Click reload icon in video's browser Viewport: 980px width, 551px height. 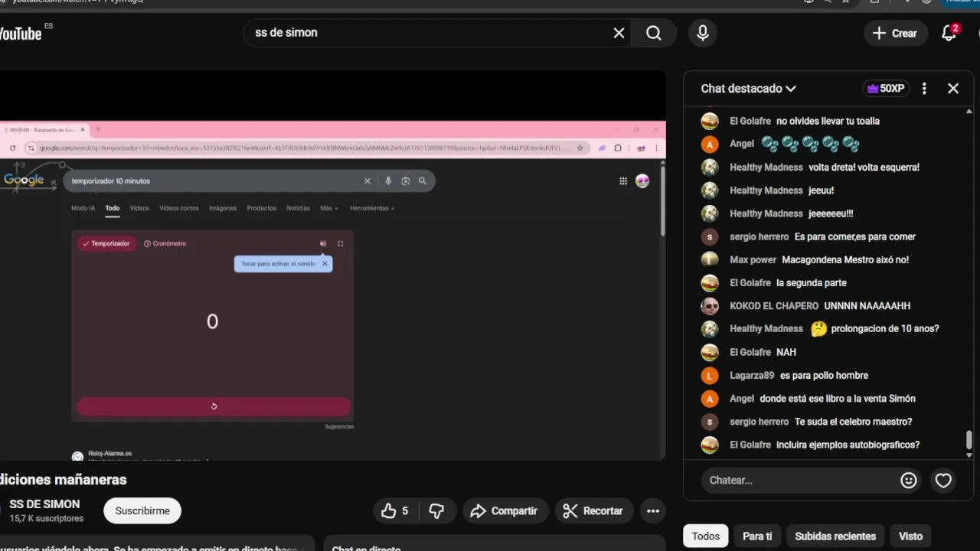(x=12, y=148)
